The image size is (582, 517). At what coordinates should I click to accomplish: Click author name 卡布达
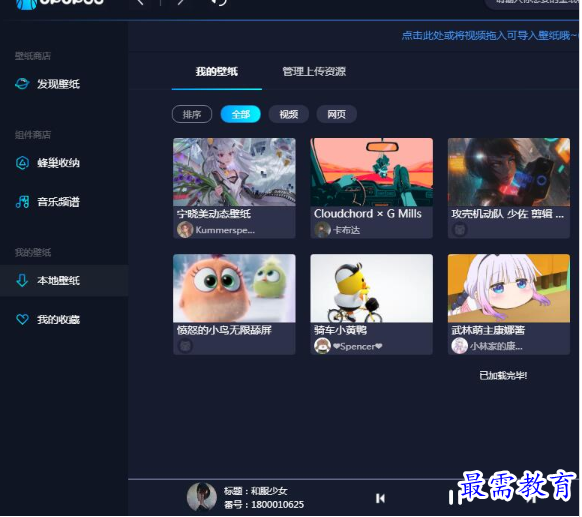pyautogui.click(x=347, y=230)
